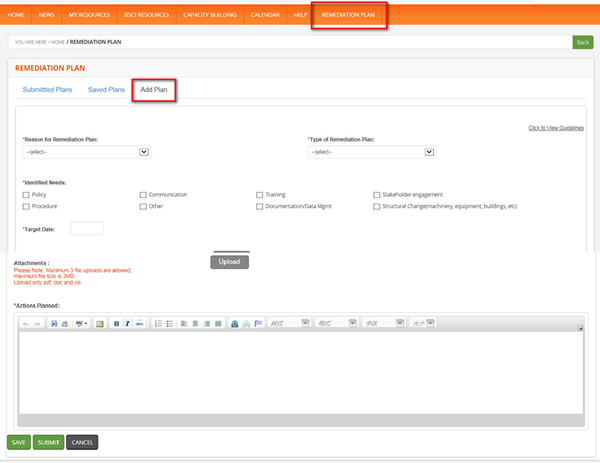Insert a numbered list
The image size is (600, 463).
tap(159, 324)
